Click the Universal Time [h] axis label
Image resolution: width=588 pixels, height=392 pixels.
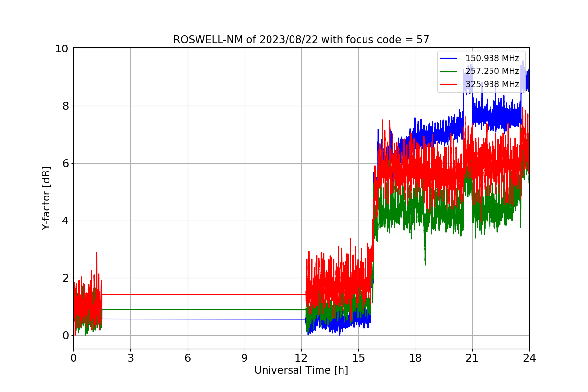pos(301,370)
